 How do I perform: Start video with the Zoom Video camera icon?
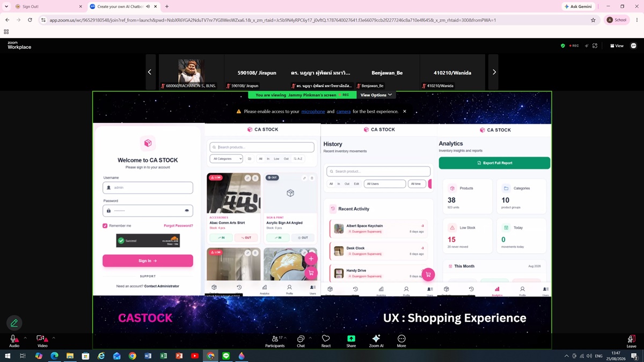(x=41, y=339)
